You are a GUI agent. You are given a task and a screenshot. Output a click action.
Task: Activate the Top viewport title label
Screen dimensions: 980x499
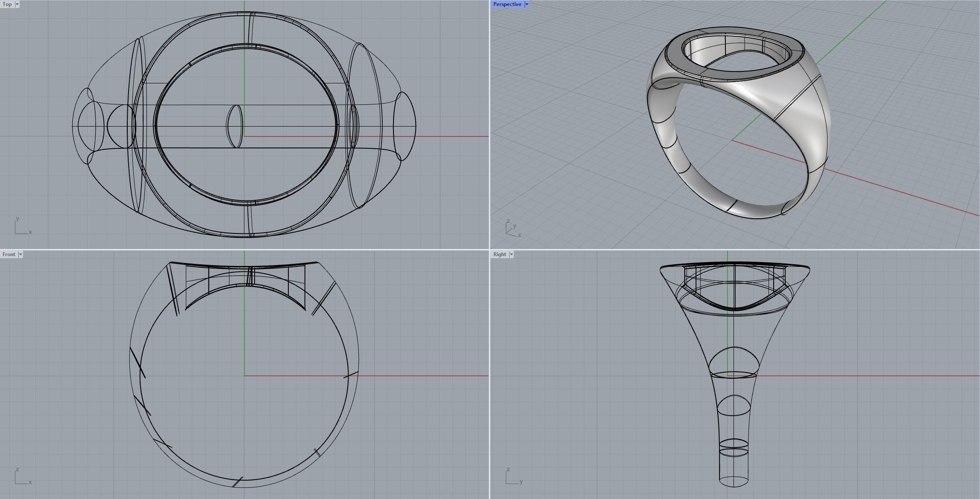(7, 4)
